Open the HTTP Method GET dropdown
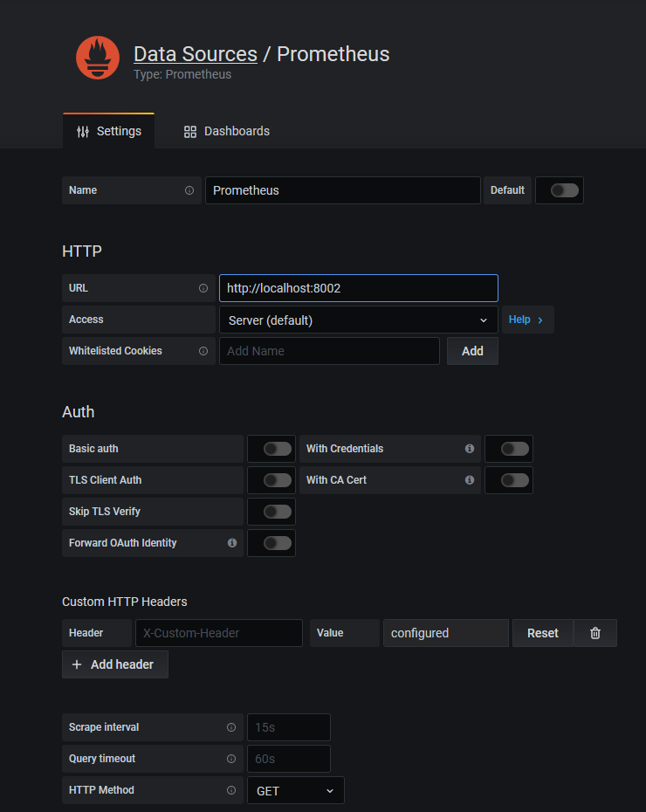The width and height of the screenshot is (646, 812). pyautogui.click(x=296, y=791)
